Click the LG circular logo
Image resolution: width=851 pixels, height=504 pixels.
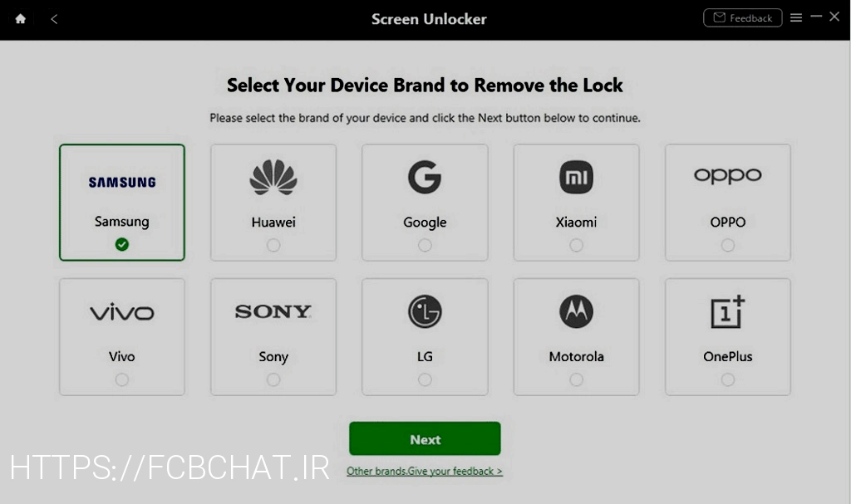coord(425,311)
